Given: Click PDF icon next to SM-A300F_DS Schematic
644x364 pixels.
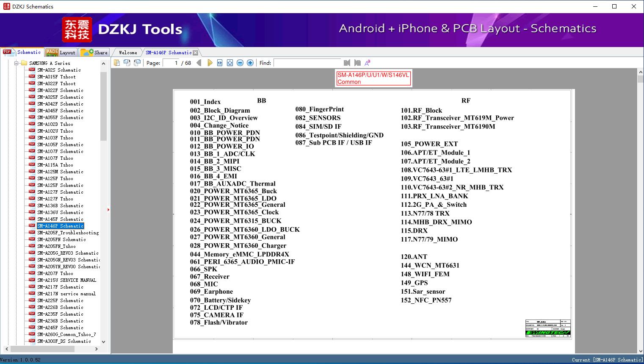Looking at the screenshot, I should tap(32, 341).
